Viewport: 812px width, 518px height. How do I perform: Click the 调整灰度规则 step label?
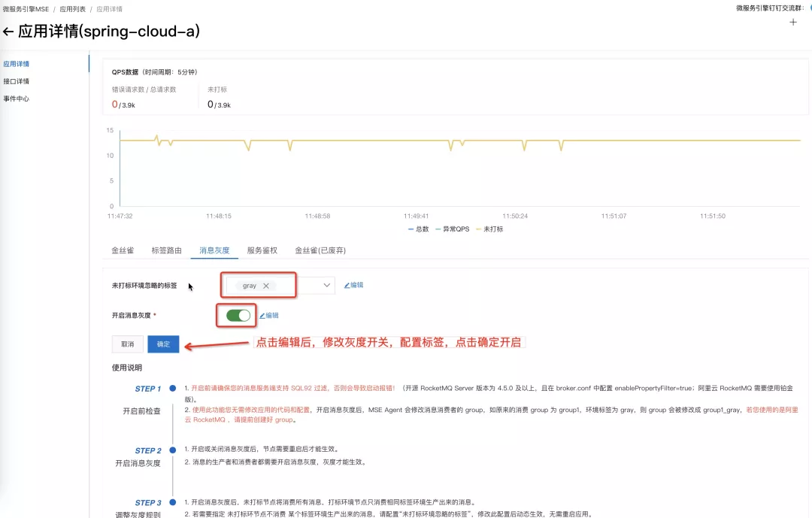click(x=138, y=514)
